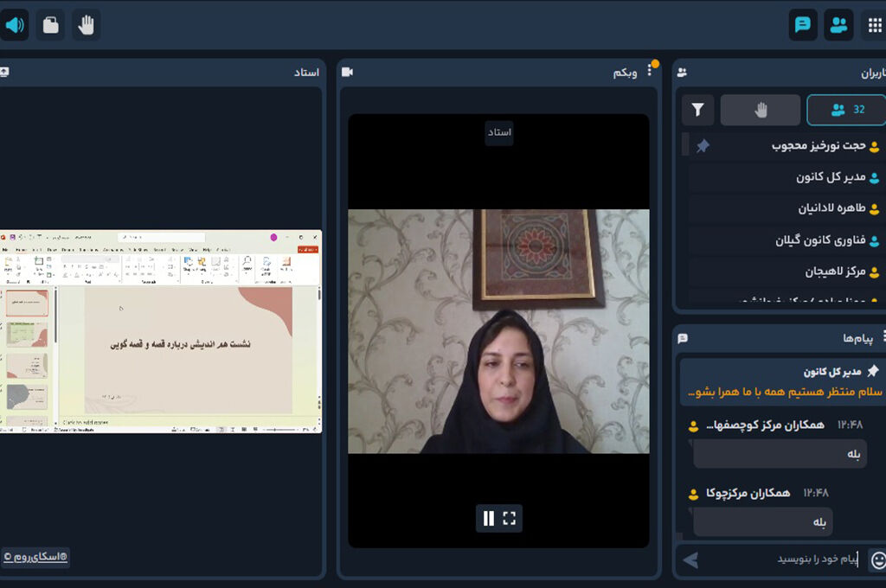Screen dimensions: 886x588
Task: Send a message with the arrow button
Action: pyautogui.click(x=690, y=559)
